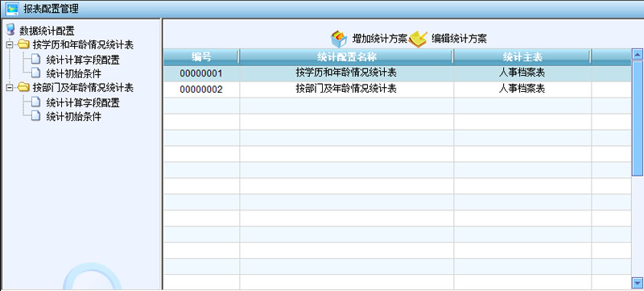Click the table scrollbar up arrow
This screenshot has width=644, height=291.
pos(638,54)
